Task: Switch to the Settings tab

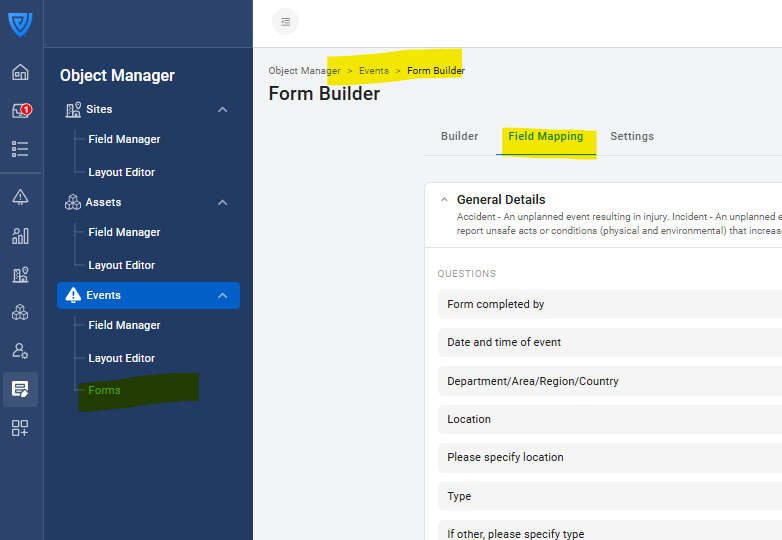Action: pyautogui.click(x=632, y=136)
